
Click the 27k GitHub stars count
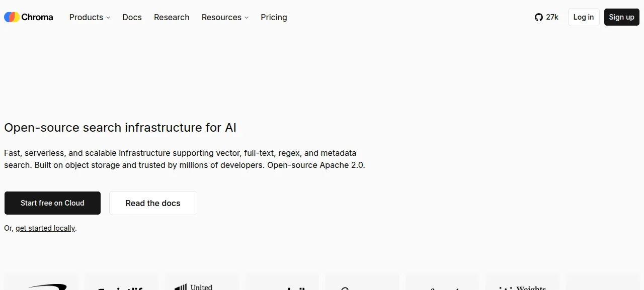pyautogui.click(x=552, y=17)
